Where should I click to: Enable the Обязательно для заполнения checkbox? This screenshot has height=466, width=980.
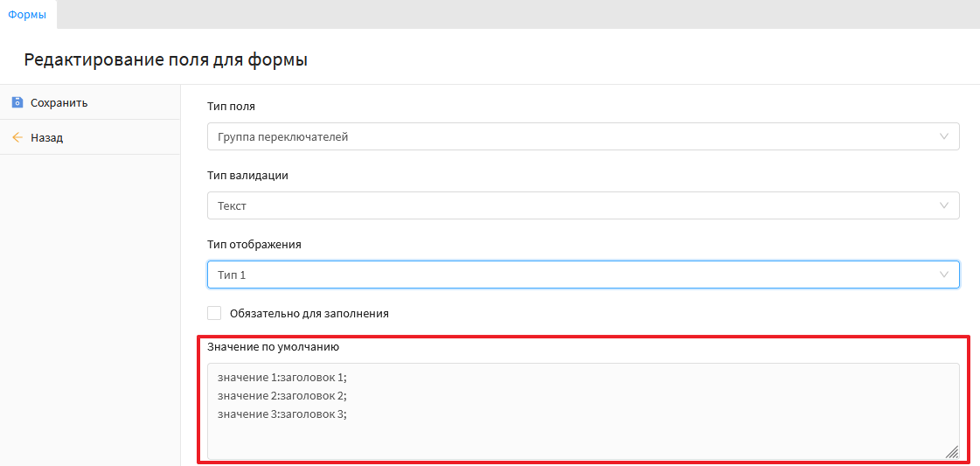pyautogui.click(x=214, y=313)
